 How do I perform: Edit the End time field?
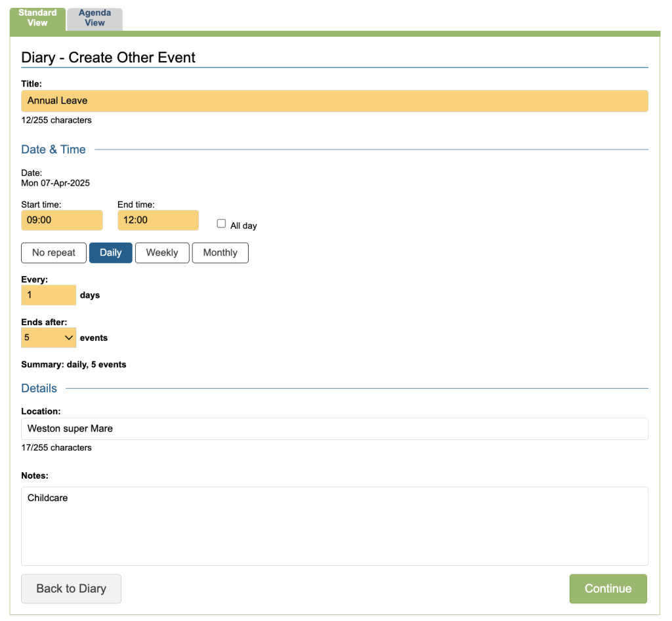click(x=157, y=220)
